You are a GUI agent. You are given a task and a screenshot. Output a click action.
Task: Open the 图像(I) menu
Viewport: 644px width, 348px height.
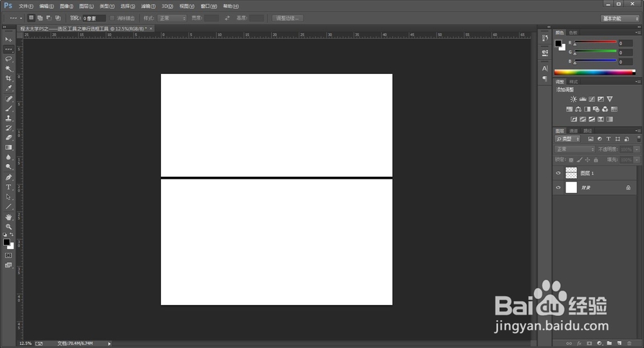(x=66, y=6)
